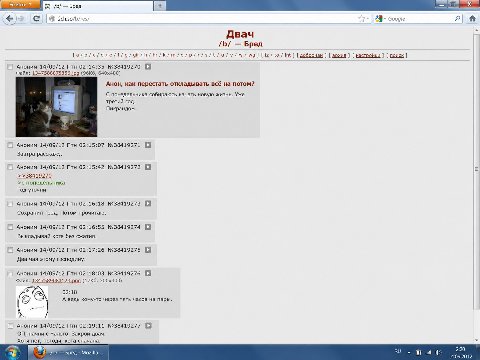The image size is (480, 360).
Task: Tick the checkbox of the 02:15:07 post
Action: (10, 145)
